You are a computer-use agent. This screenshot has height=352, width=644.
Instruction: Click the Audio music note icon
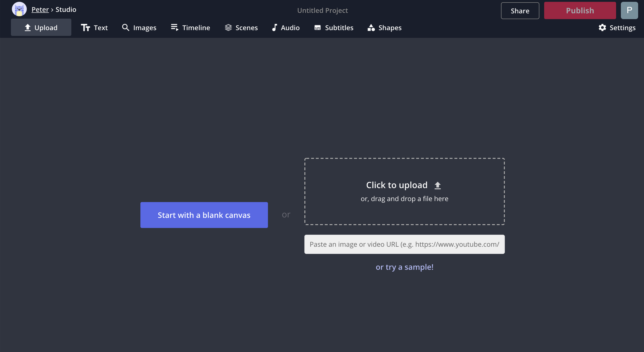tap(274, 27)
